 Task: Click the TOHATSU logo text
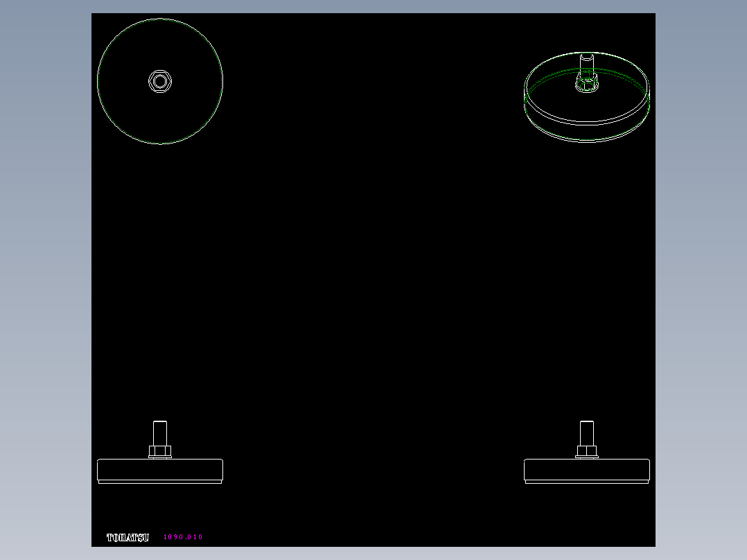[128, 538]
